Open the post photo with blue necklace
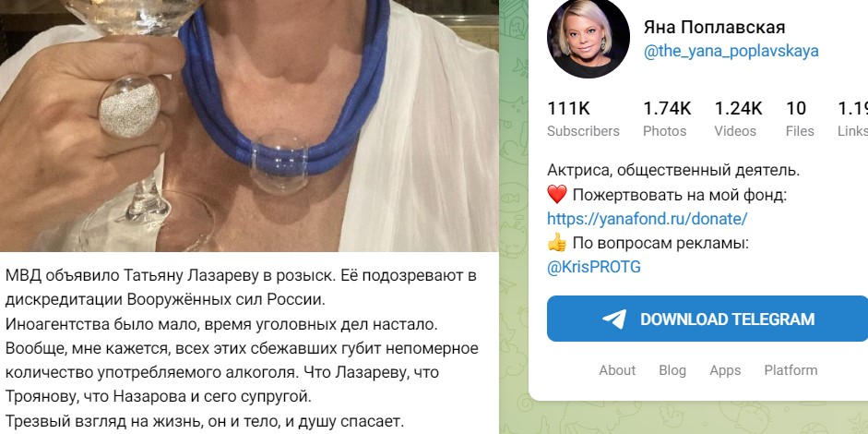Screen dimensions: 868x434 click(249, 126)
